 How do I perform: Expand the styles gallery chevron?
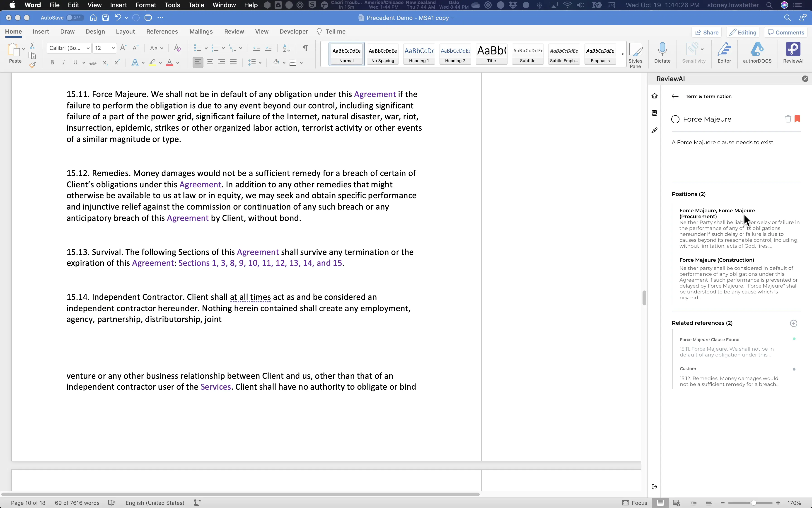tap(622, 54)
